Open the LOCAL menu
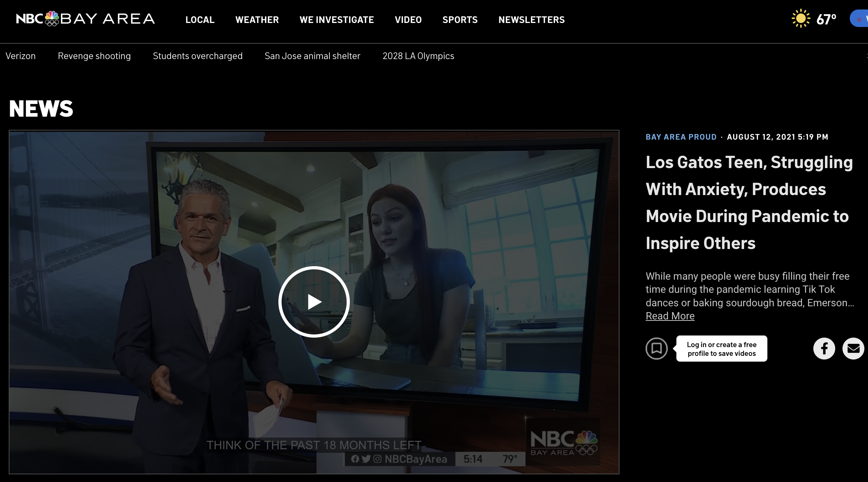 (x=200, y=20)
